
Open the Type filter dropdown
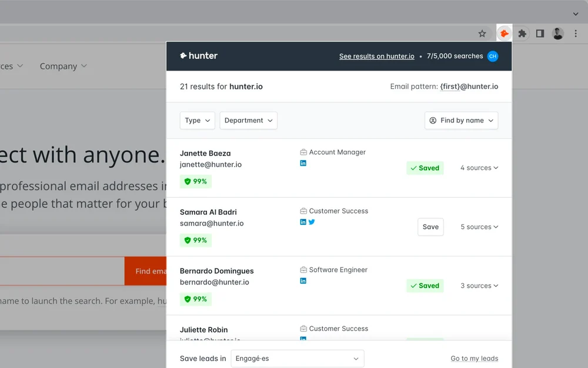pos(197,120)
